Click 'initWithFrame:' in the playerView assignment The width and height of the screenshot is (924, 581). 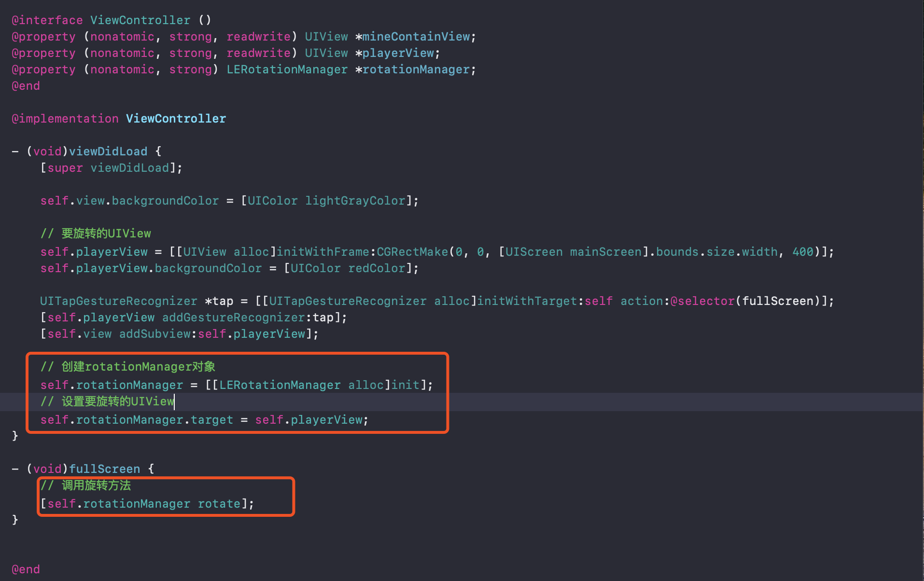pyautogui.click(x=326, y=252)
